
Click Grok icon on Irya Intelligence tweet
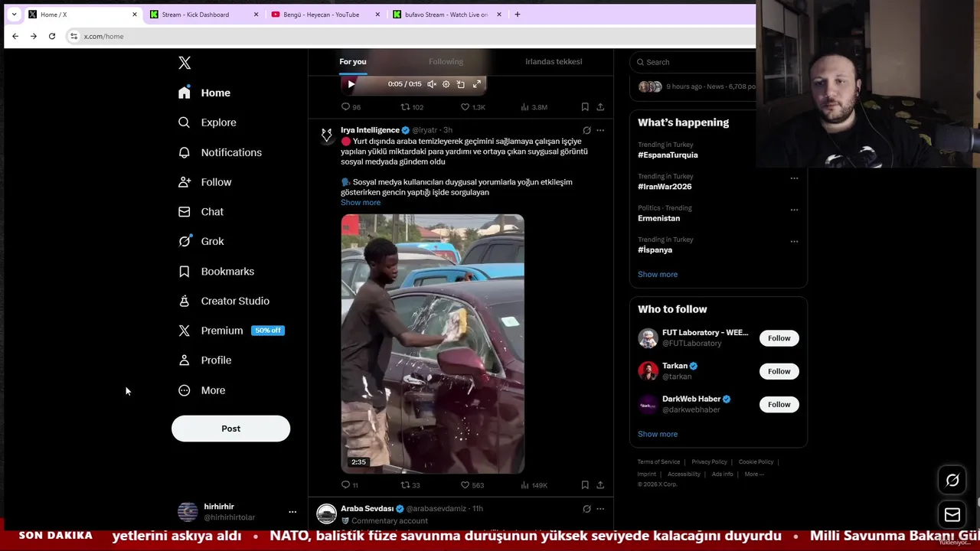pos(586,130)
